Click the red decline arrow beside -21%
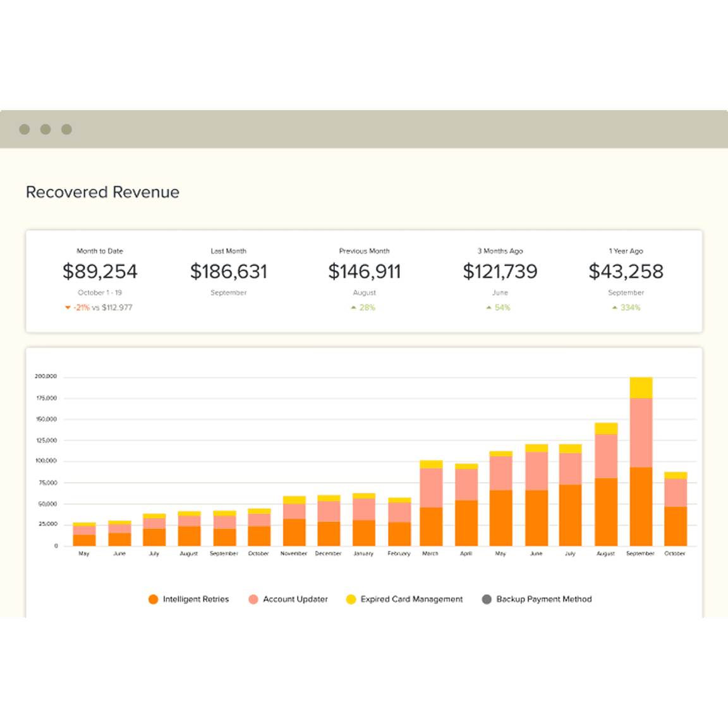728x728 pixels. click(68, 307)
